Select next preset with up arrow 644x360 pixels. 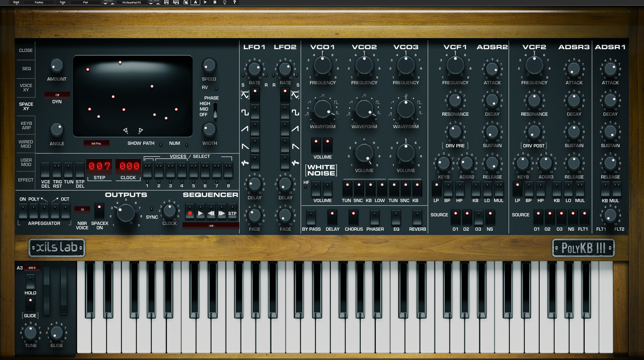coord(113,3)
